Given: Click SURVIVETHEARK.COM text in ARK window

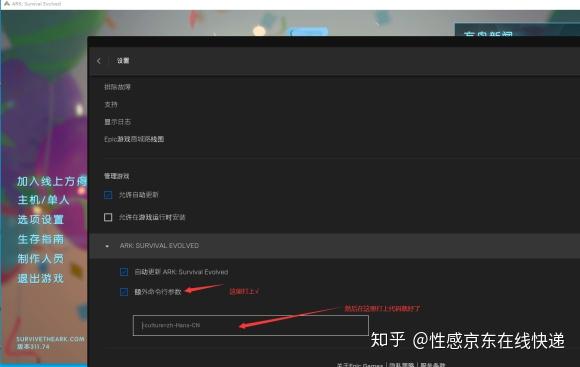Looking at the screenshot, I should pyautogui.click(x=50, y=339).
